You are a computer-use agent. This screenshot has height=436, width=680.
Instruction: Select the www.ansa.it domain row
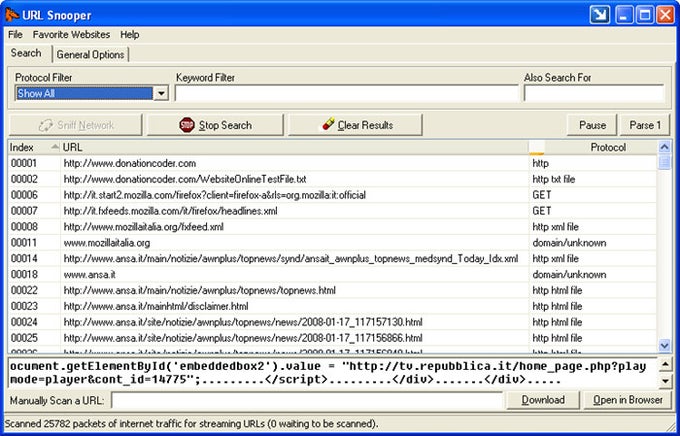[332, 275]
